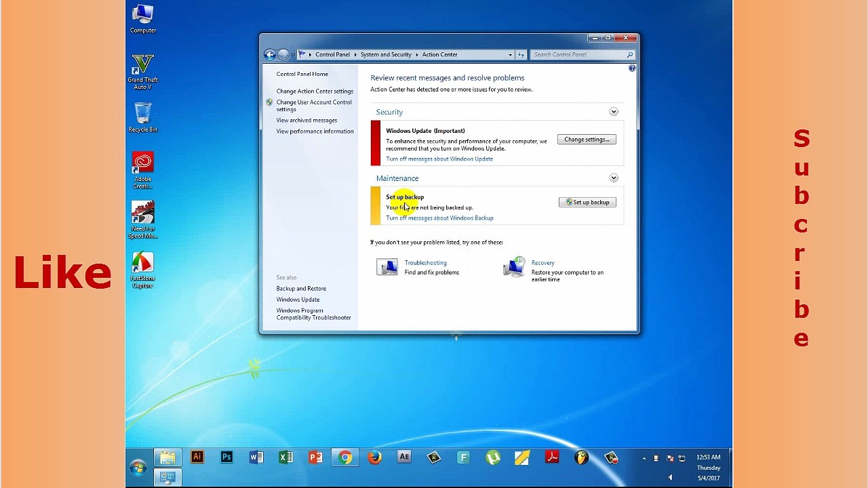This screenshot has height=488, width=868.
Task: Open Windows Update under See also
Action: tap(298, 300)
